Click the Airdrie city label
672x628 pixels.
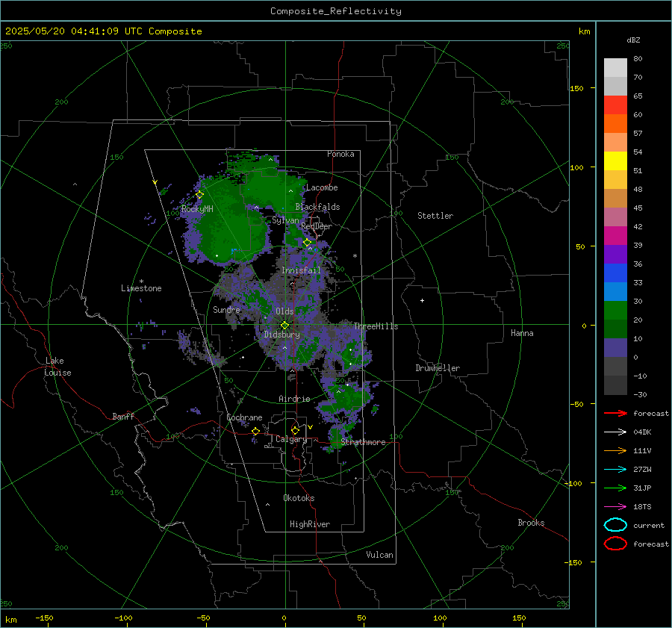pos(294,399)
